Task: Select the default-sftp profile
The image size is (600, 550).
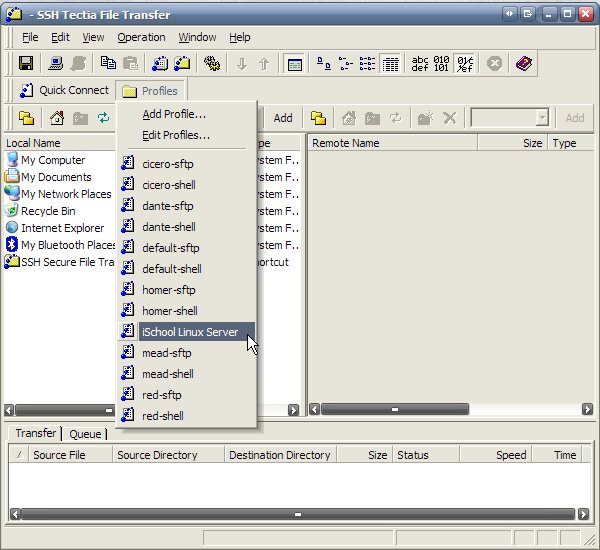Action: pyautogui.click(x=186, y=248)
